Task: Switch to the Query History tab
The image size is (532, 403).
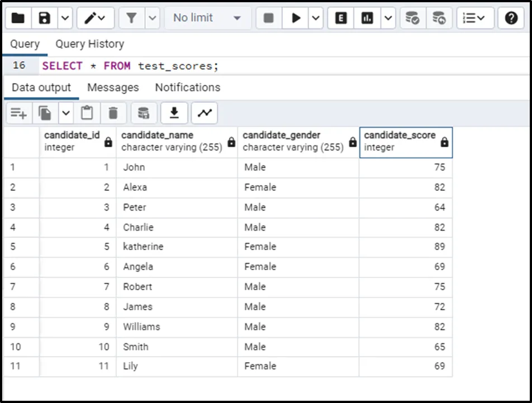Action: (x=89, y=44)
